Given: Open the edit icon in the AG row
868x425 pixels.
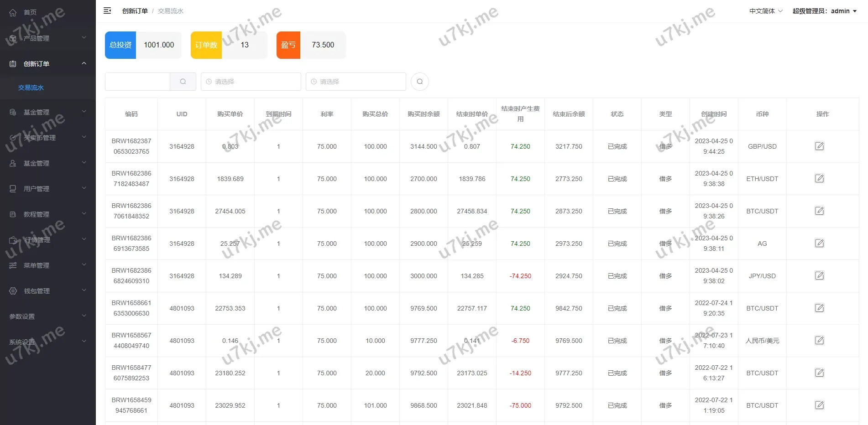Looking at the screenshot, I should (x=819, y=244).
